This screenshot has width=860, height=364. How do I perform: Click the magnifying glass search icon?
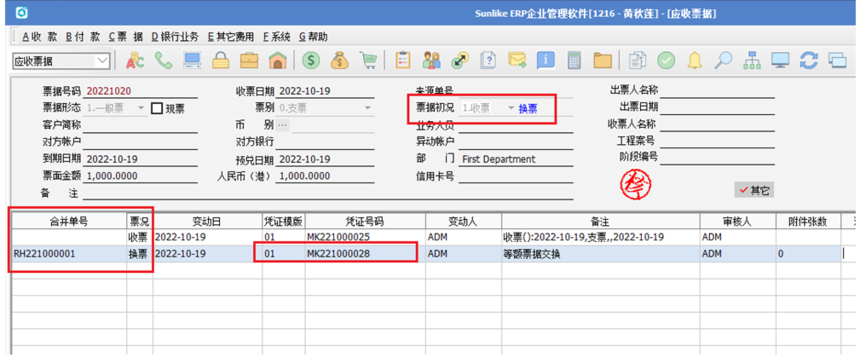(723, 60)
